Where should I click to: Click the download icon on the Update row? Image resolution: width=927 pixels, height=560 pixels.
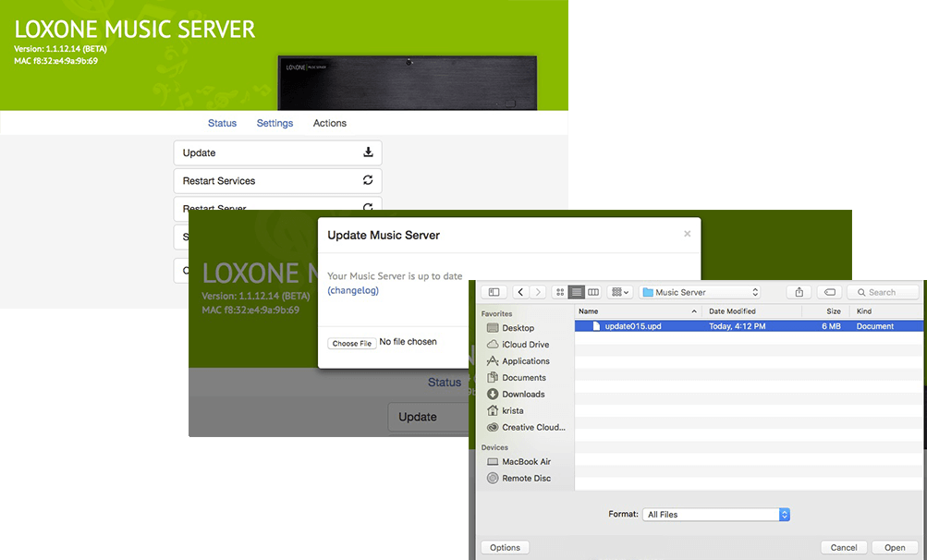(369, 152)
